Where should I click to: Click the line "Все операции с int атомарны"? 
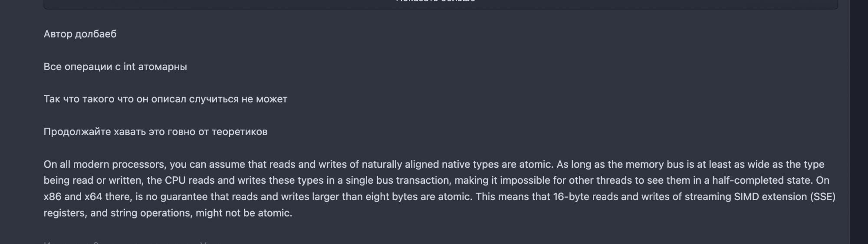[115, 67]
